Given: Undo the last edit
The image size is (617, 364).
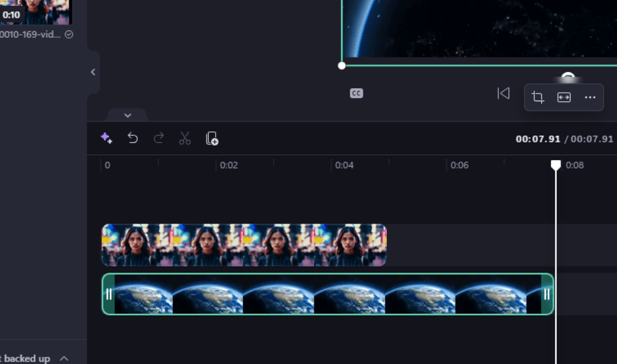Looking at the screenshot, I should (133, 138).
